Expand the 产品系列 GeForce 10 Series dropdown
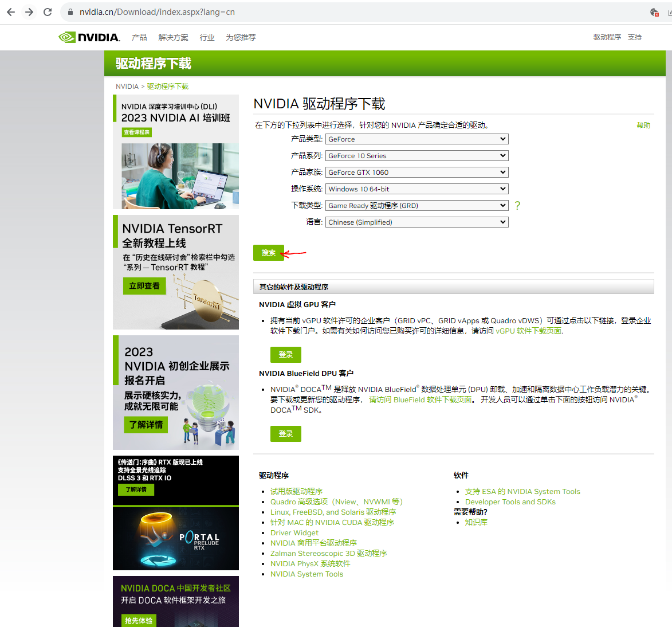Screen dimensions: 672x627 point(417,156)
